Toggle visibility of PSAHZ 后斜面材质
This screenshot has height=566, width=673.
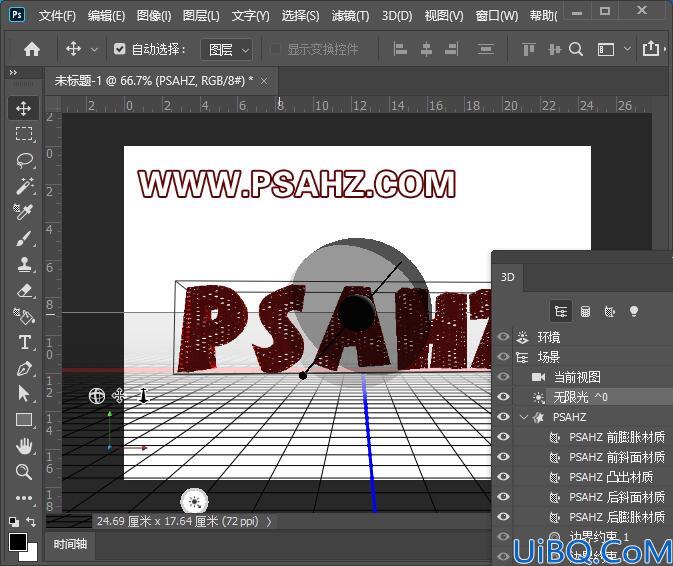tap(503, 496)
